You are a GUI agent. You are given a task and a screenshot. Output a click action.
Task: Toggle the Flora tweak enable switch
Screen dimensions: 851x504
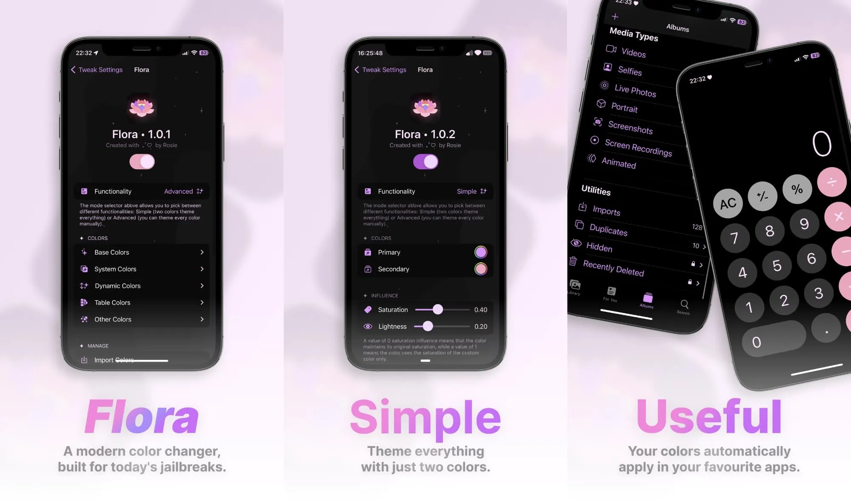tap(142, 161)
